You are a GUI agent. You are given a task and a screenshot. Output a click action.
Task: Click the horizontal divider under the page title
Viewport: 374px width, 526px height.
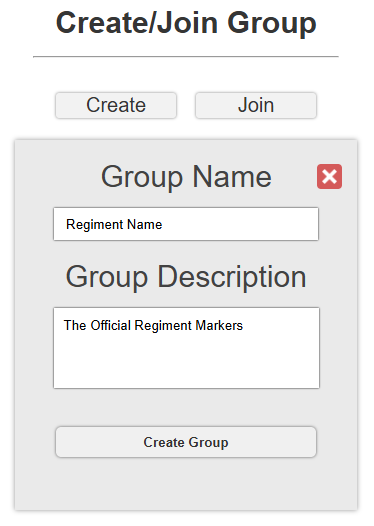[x=186, y=57]
